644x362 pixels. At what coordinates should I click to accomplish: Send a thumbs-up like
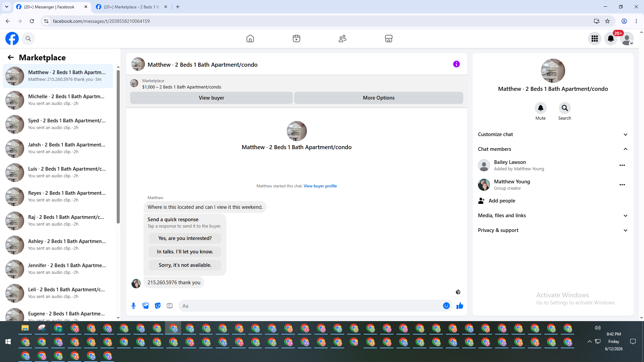click(460, 306)
